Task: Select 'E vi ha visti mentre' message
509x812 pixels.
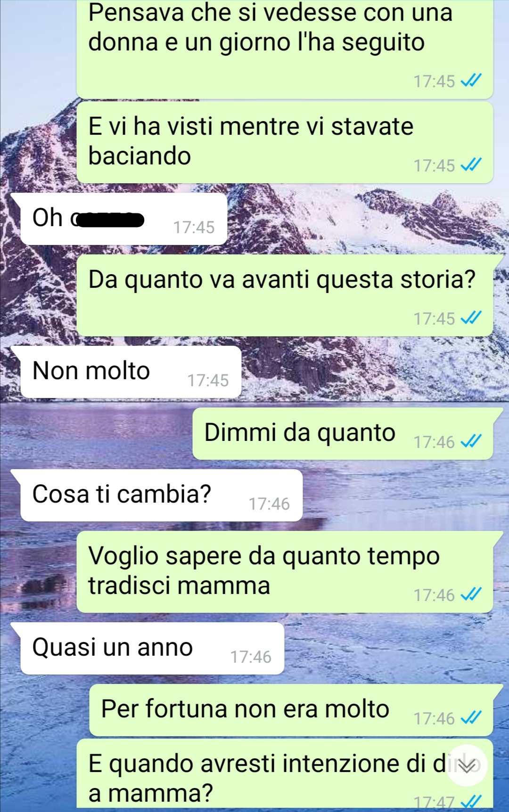Action: pyautogui.click(x=285, y=142)
